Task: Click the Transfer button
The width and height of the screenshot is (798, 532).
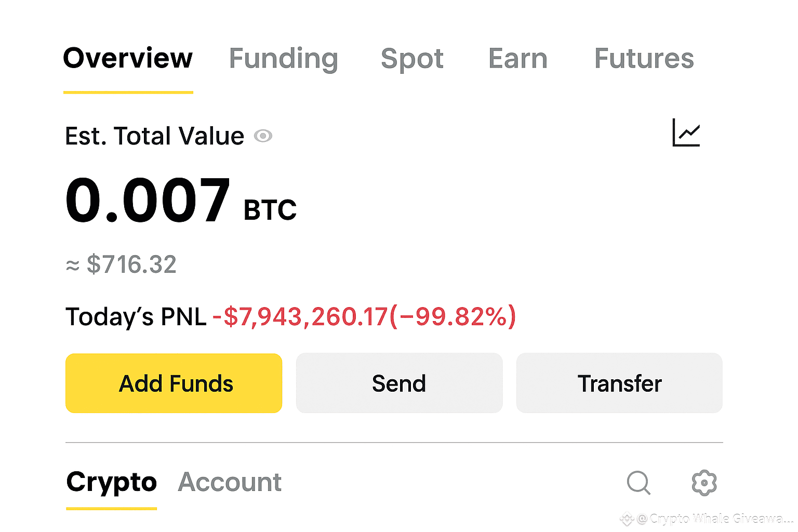Action: point(619,383)
